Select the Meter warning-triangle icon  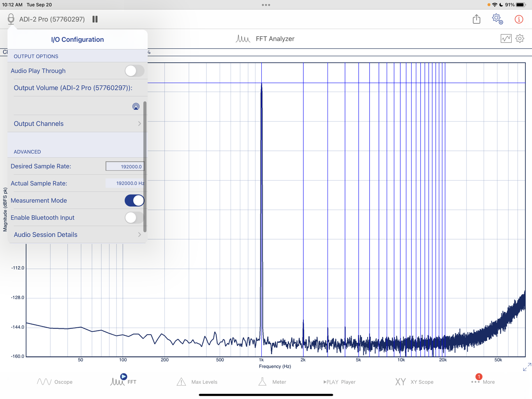[x=262, y=382]
